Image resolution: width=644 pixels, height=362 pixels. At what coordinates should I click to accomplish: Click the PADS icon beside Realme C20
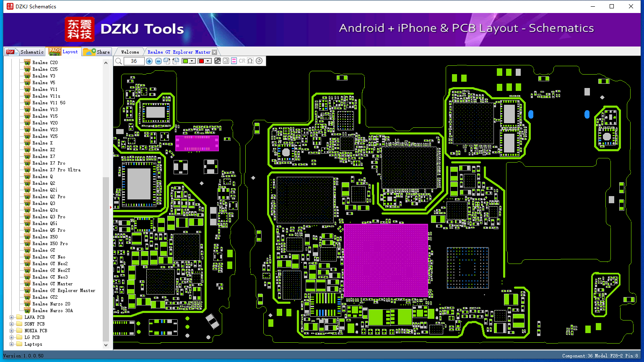pos(27,62)
